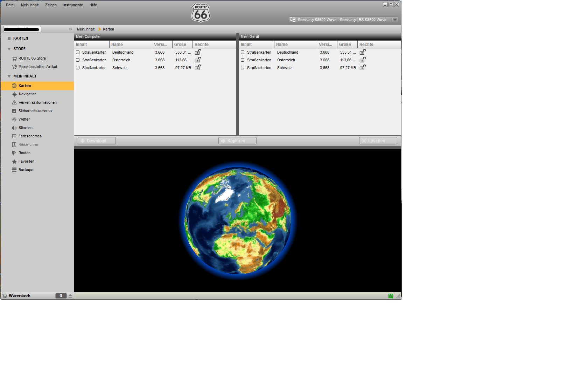Check Deutschland map in Mein Computer
Screen dimensions: 588x368
click(x=78, y=53)
